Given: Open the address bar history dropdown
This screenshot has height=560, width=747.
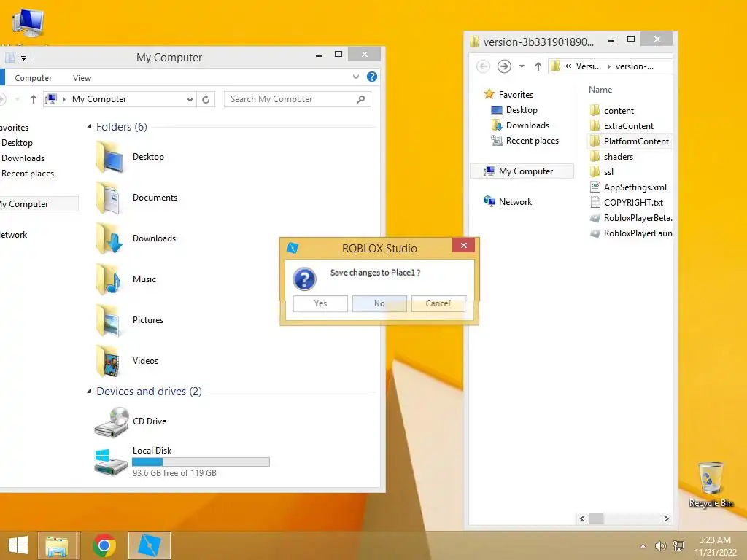Looking at the screenshot, I should click(190, 99).
